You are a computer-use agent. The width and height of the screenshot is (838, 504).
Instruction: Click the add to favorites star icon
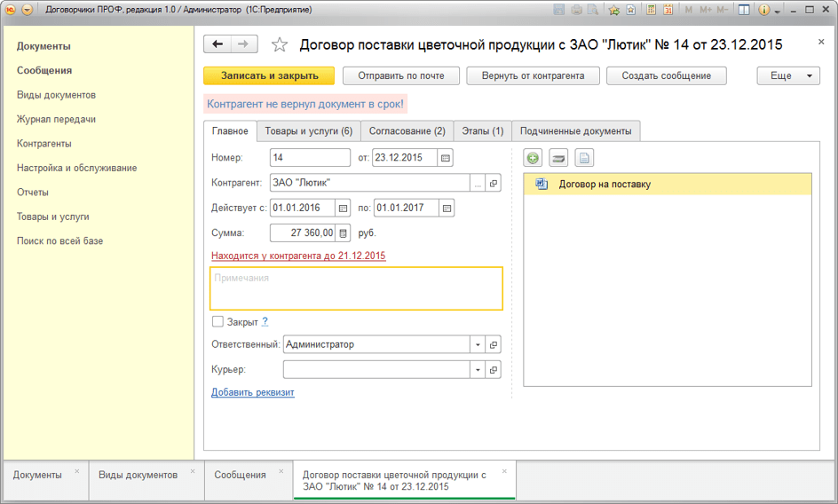[x=280, y=44]
